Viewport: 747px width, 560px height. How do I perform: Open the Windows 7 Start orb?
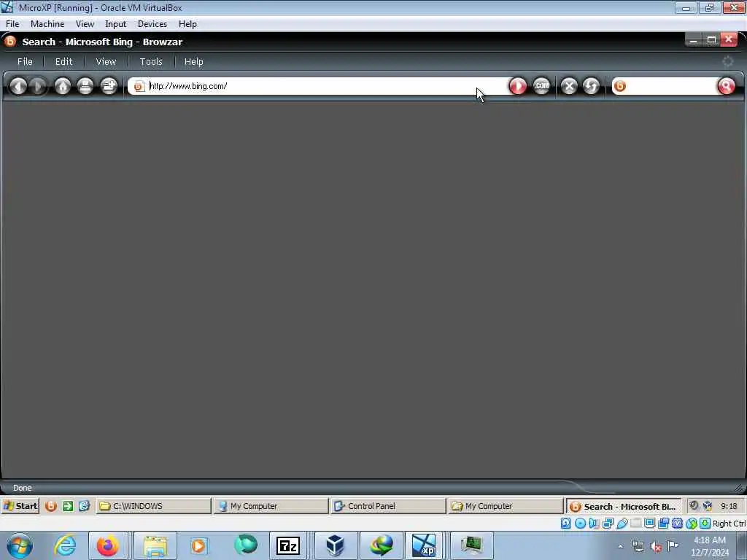pyautogui.click(x=20, y=545)
